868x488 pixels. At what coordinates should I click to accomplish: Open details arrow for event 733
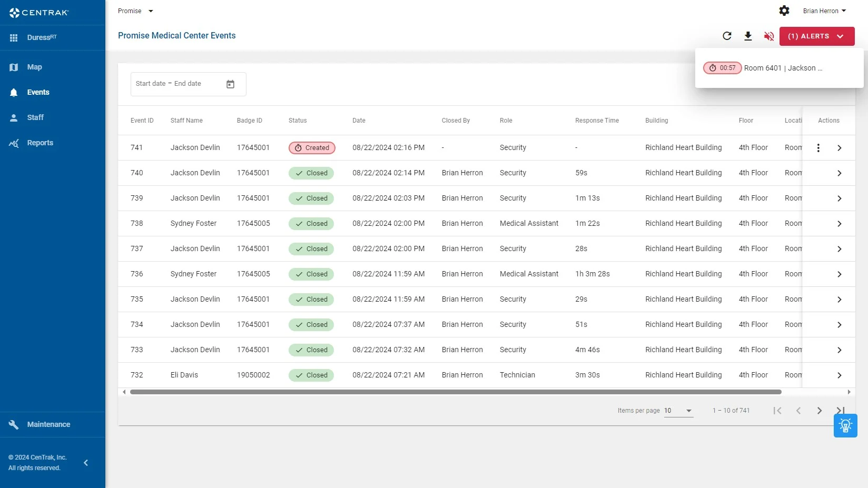(x=840, y=350)
